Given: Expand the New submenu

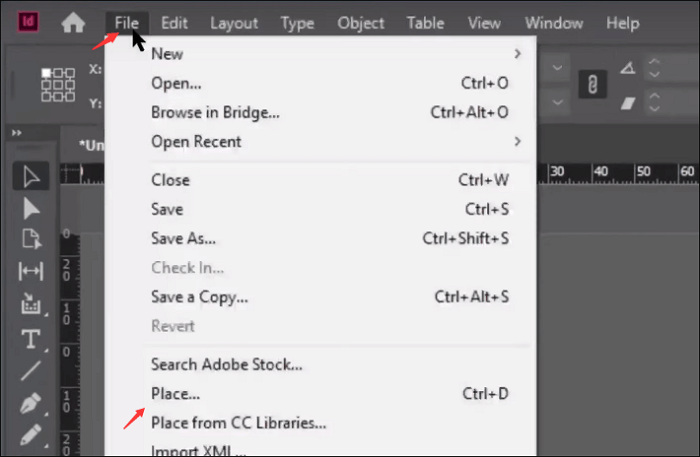Looking at the screenshot, I should 517,53.
